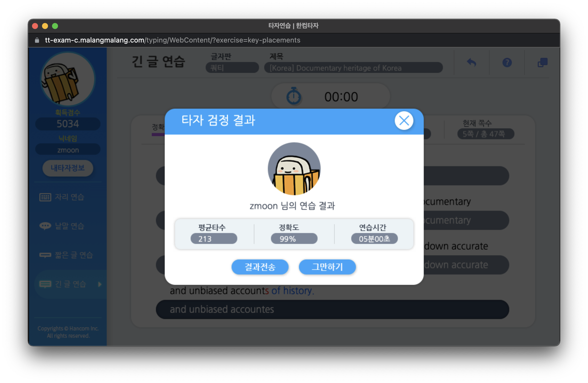Click the 글자판 field showing 쿼티
Screen dimensions: 588x383
tap(232, 68)
